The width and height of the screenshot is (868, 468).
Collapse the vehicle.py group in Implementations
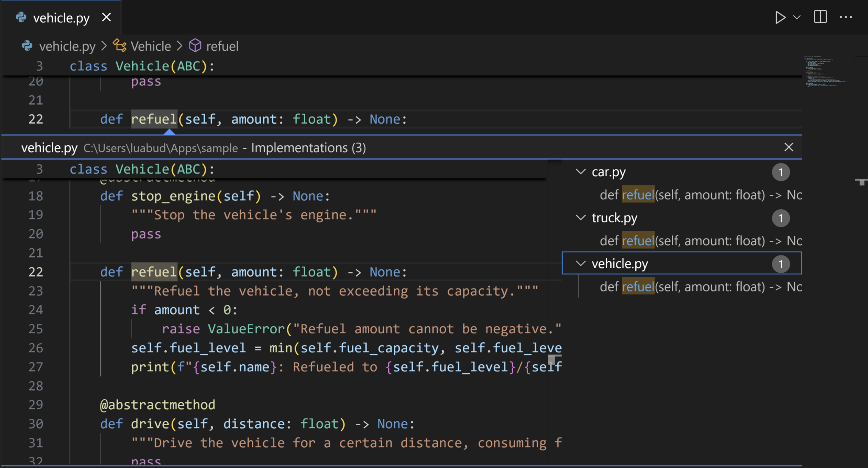(x=580, y=263)
